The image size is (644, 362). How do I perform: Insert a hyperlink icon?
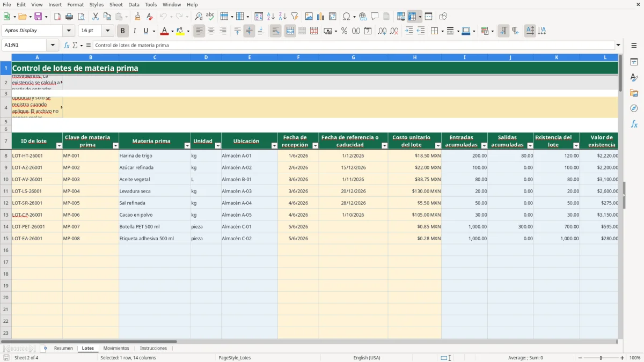(363, 17)
